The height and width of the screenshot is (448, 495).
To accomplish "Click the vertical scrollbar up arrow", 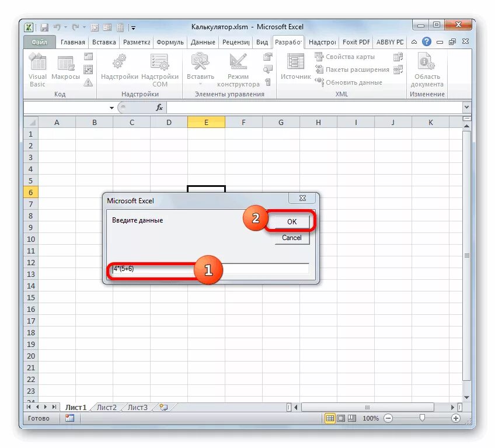I will pyautogui.click(x=466, y=126).
